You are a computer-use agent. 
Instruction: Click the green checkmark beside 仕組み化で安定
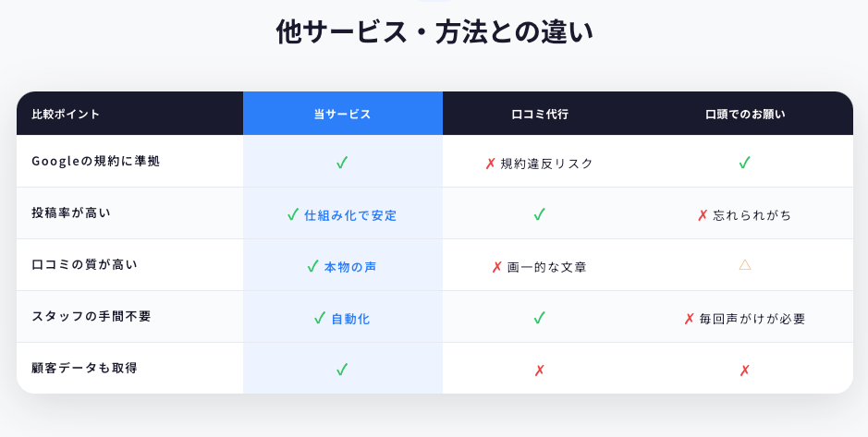click(x=293, y=214)
